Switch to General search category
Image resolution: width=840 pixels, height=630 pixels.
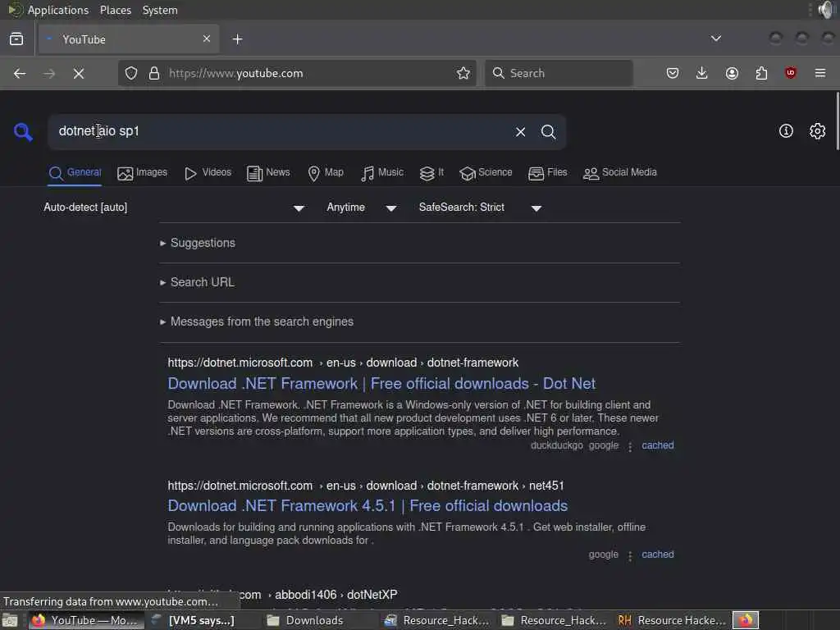[x=75, y=172]
